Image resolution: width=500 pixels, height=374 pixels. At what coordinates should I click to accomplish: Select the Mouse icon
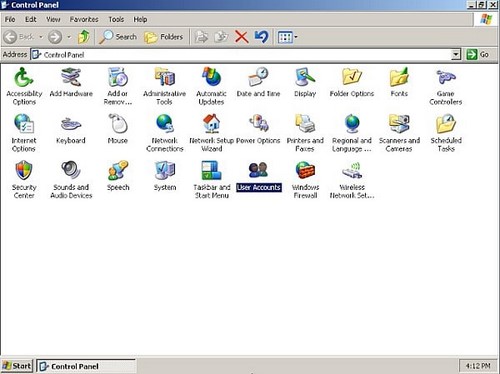point(118,129)
